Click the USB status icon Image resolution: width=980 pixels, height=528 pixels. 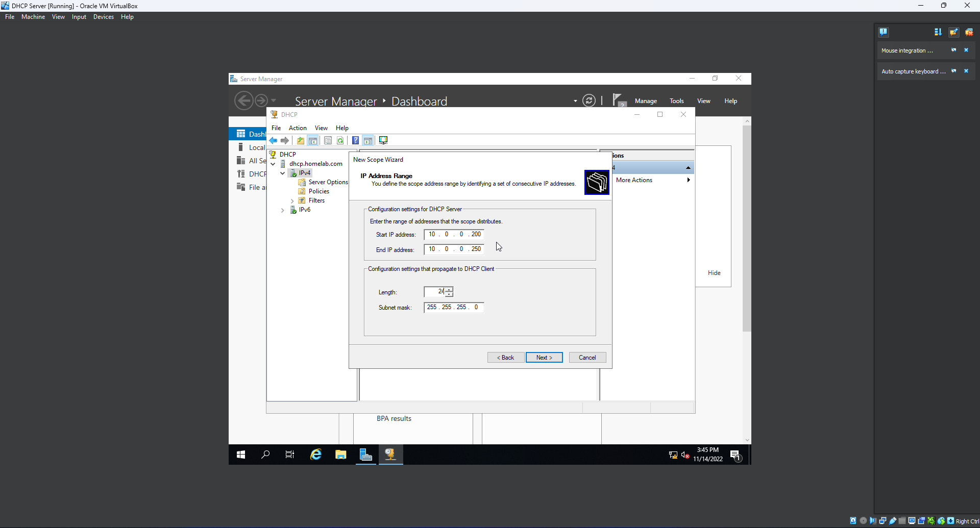tap(892, 521)
